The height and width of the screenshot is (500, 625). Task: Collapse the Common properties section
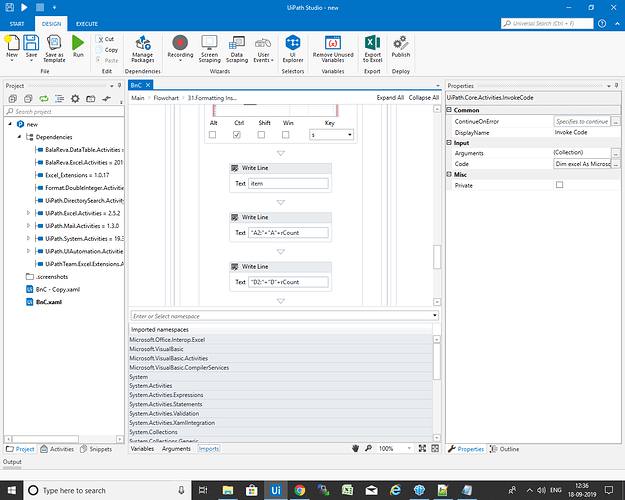click(449, 110)
